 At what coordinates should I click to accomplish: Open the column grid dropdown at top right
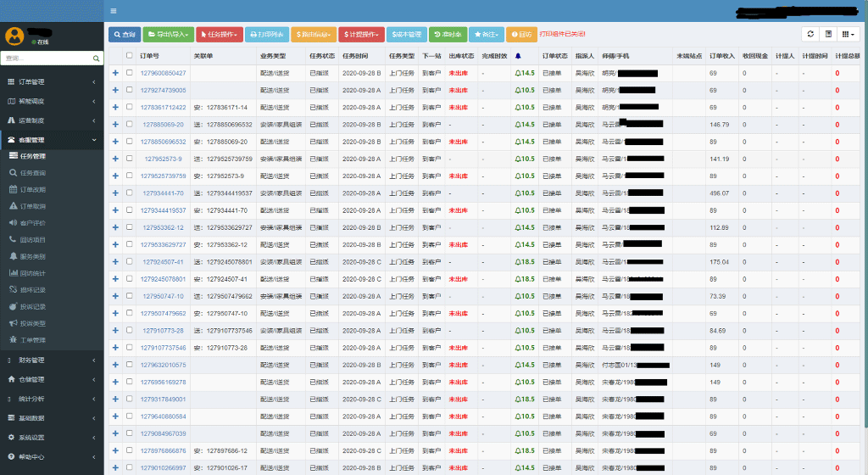point(848,34)
